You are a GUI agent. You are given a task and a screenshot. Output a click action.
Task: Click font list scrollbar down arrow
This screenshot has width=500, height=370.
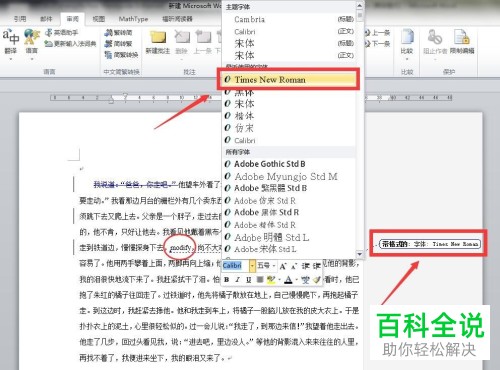pyautogui.click(x=359, y=254)
